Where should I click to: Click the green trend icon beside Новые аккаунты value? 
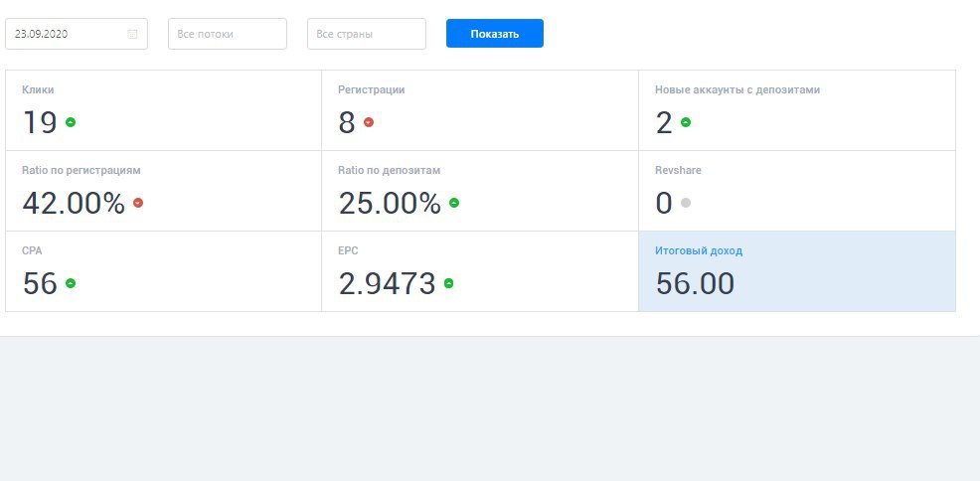686,122
